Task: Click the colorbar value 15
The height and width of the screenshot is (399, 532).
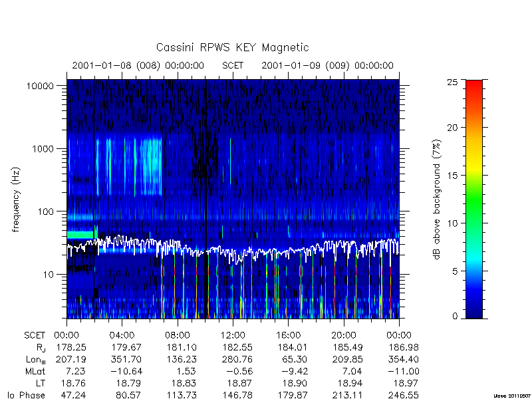Action: click(452, 176)
